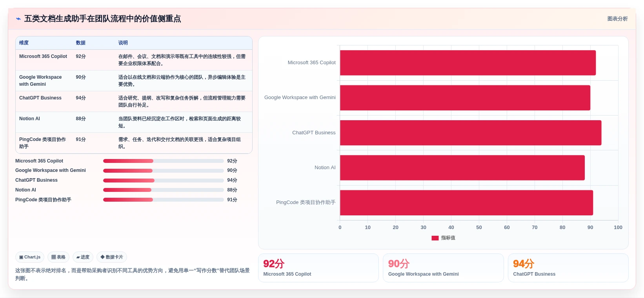Open the 94分 ChatGPT Business card
644x298 pixels.
tap(568, 268)
